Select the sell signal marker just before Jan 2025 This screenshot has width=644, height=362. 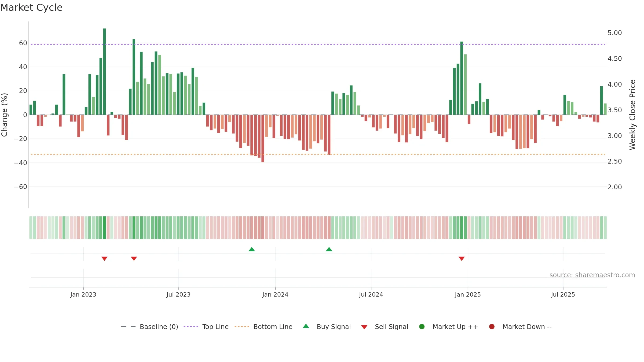[x=462, y=258]
